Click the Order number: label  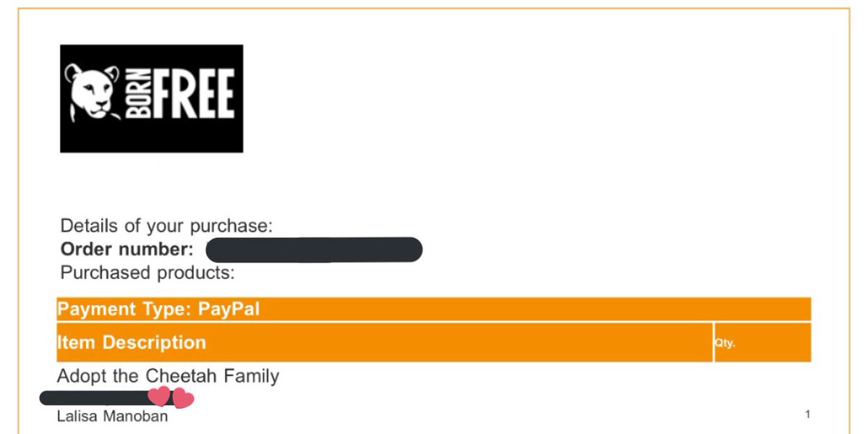coord(127,250)
